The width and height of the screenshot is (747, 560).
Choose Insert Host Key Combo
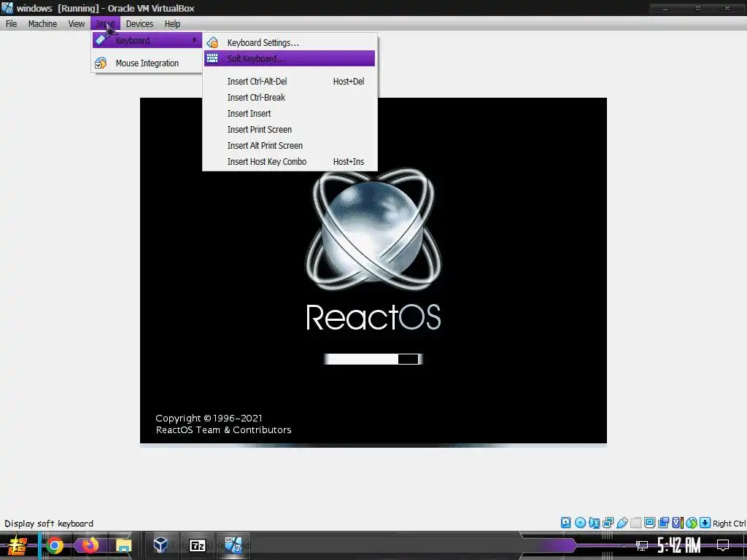point(290,162)
